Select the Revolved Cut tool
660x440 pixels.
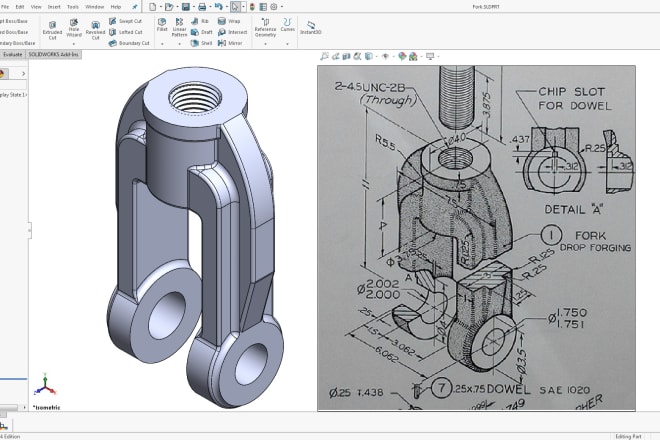point(96,31)
